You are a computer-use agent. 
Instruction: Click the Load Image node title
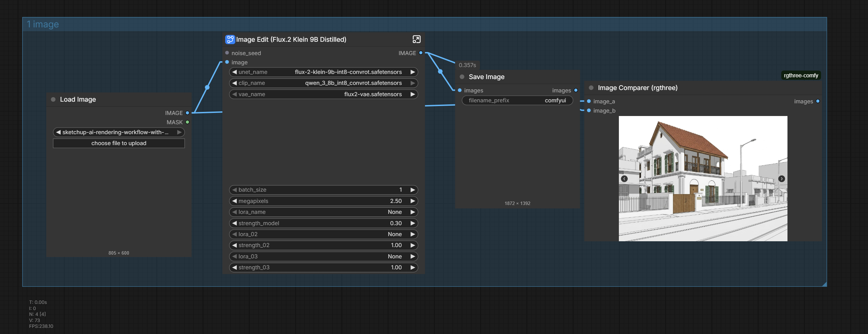coord(78,100)
